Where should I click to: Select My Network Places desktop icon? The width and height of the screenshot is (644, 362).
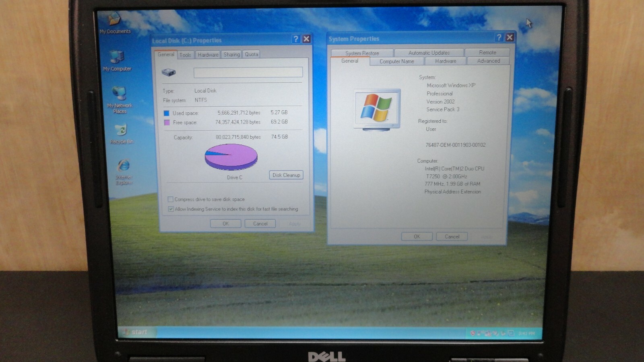click(x=120, y=100)
